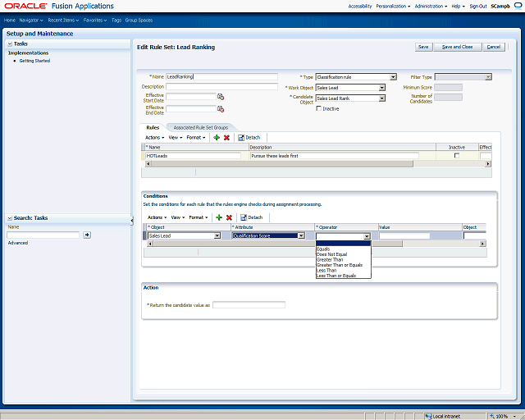525x420 pixels.
Task: Open the Work Object dropdown
Action: [x=382, y=88]
